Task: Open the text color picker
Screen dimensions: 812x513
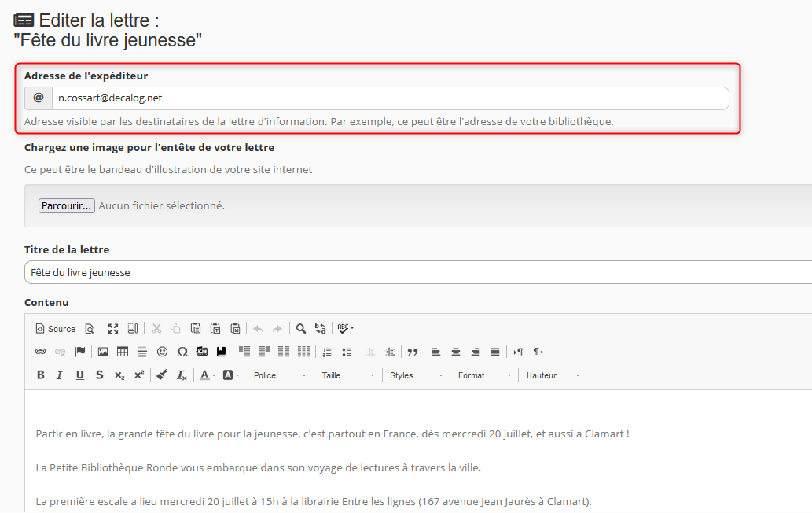Action: 207,375
